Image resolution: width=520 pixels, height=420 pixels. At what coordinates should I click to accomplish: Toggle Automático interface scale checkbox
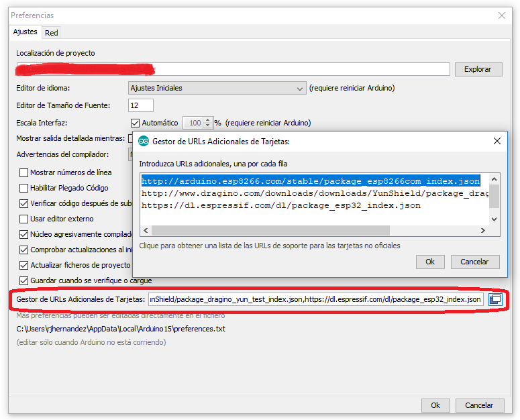coord(135,123)
